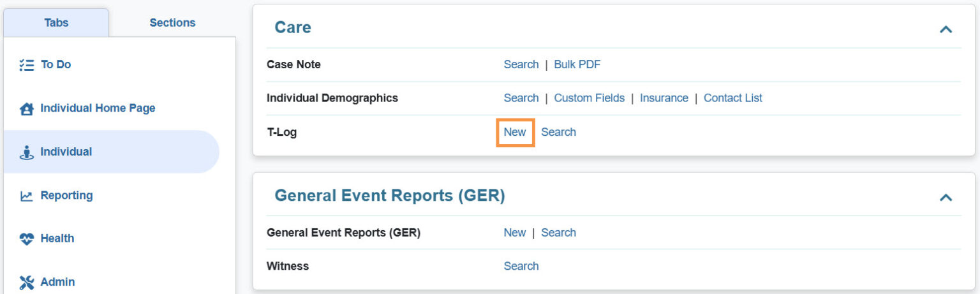The width and height of the screenshot is (980, 294).
Task: Open Custom Fields under Individual Demographics
Action: (589, 98)
